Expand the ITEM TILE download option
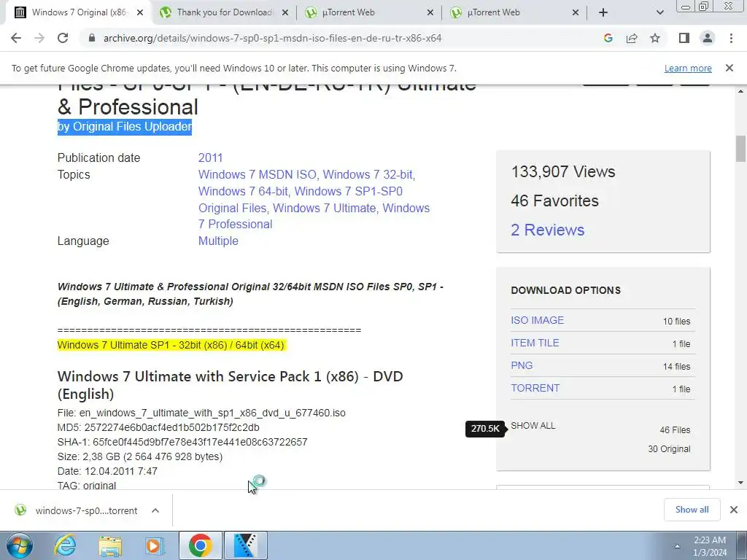This screenshot has width=747, height=560. click(535, 343)
